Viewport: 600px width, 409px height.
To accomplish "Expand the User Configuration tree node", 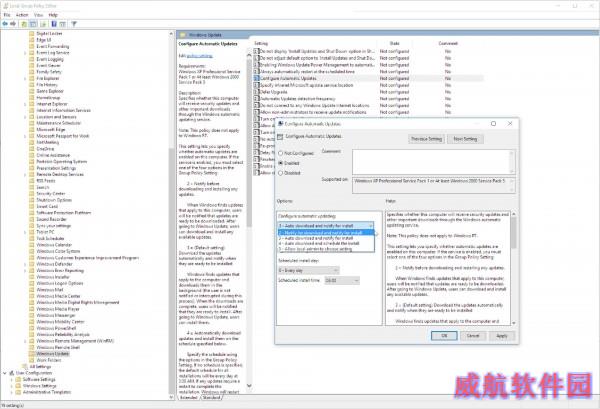I will (x=5, y=373).
